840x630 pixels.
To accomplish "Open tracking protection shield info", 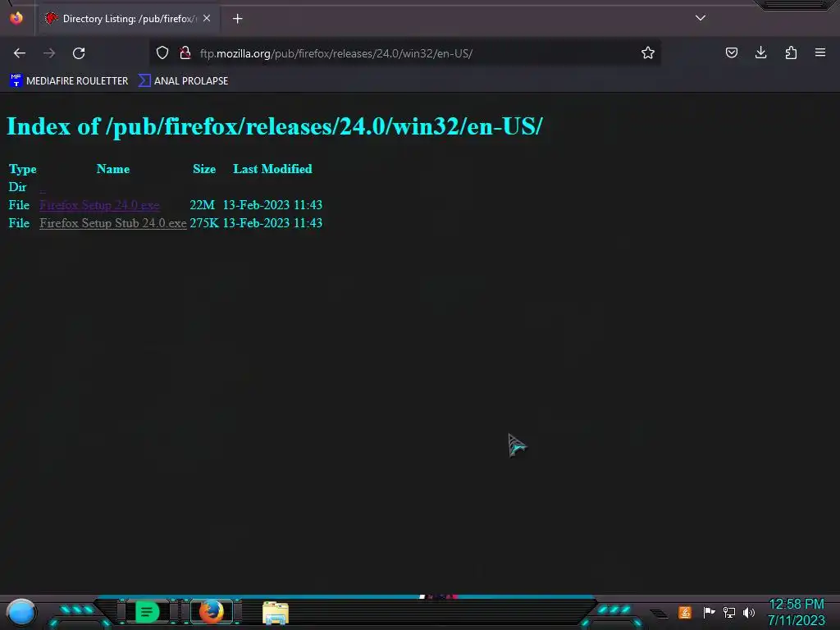I will pos(162,52).
